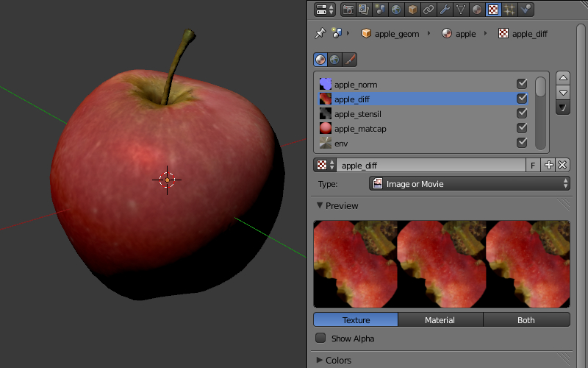Open the Particles properties tab
Image resolution: width=588 pixels, height=368 pixels.
click(509, 10)
